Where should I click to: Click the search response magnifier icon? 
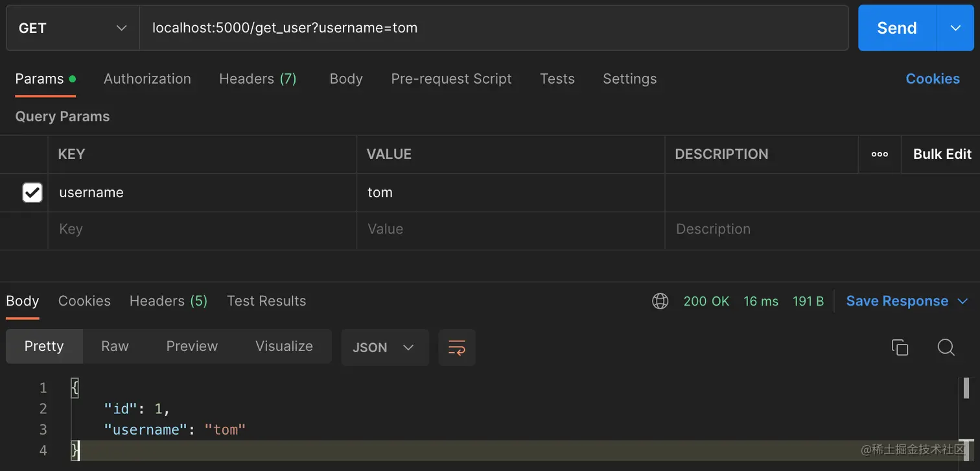coord(946,347)
